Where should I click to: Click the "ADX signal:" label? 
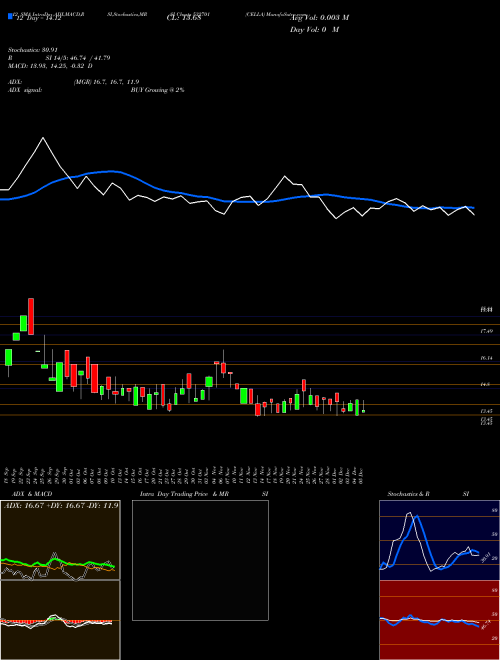[x=25, y=90]
